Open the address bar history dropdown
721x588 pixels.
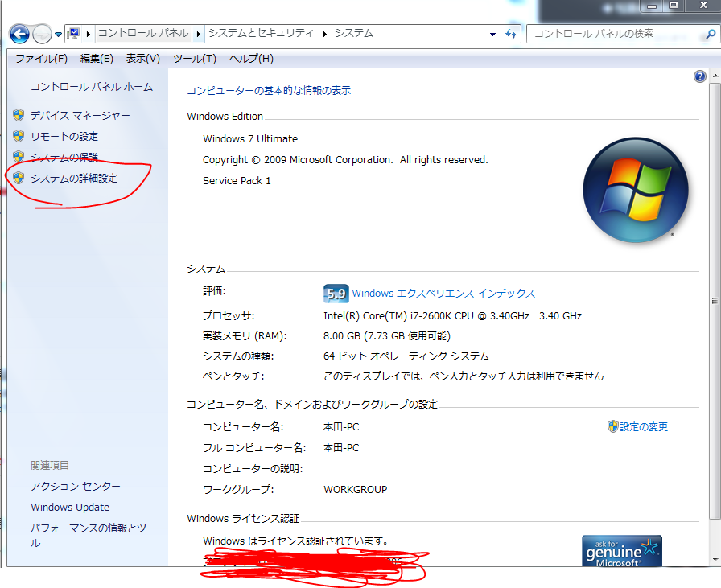494,34
